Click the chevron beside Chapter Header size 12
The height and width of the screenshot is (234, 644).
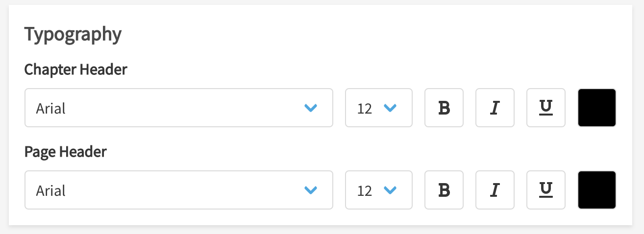click(390, 108)
